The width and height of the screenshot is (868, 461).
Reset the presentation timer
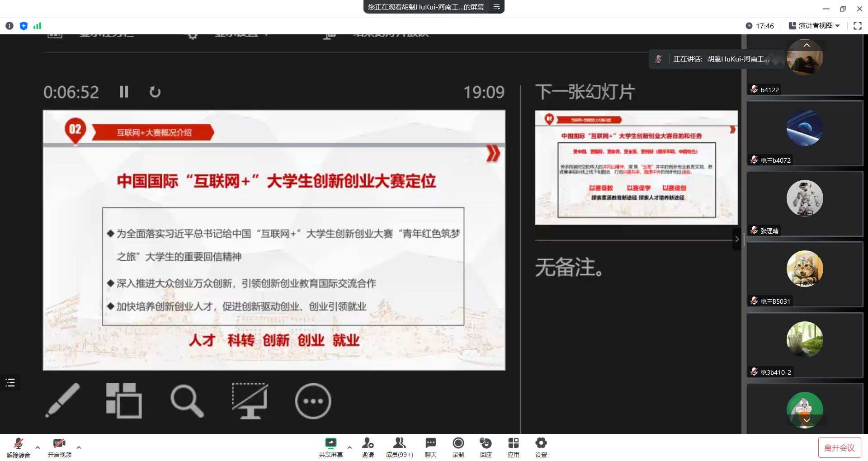pyautogui.click(x=155, y=92)
